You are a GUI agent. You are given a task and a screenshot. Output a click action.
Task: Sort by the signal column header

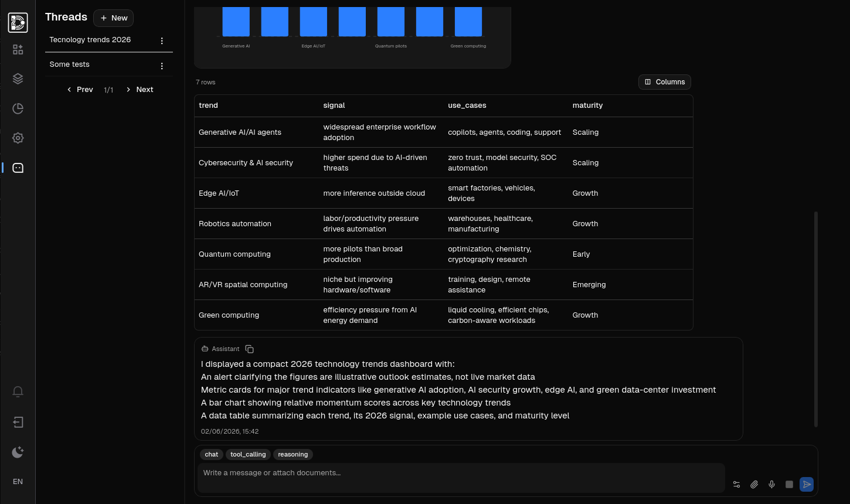pyautogui.click(x=334, y=105)
